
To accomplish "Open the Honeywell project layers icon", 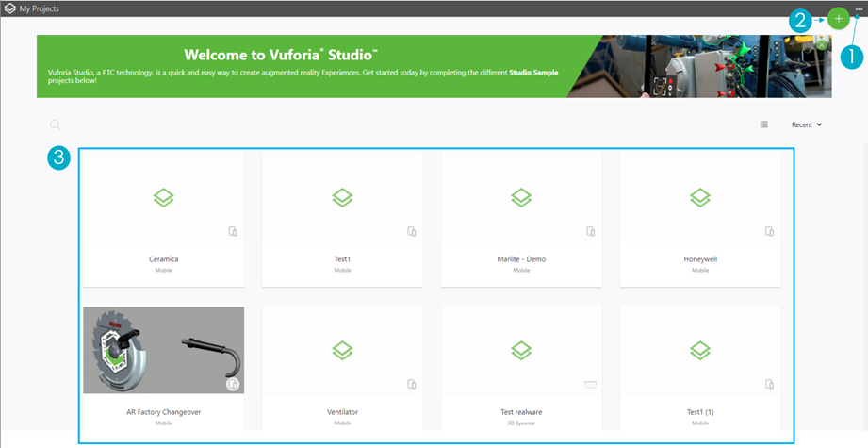I will point(699,198).
